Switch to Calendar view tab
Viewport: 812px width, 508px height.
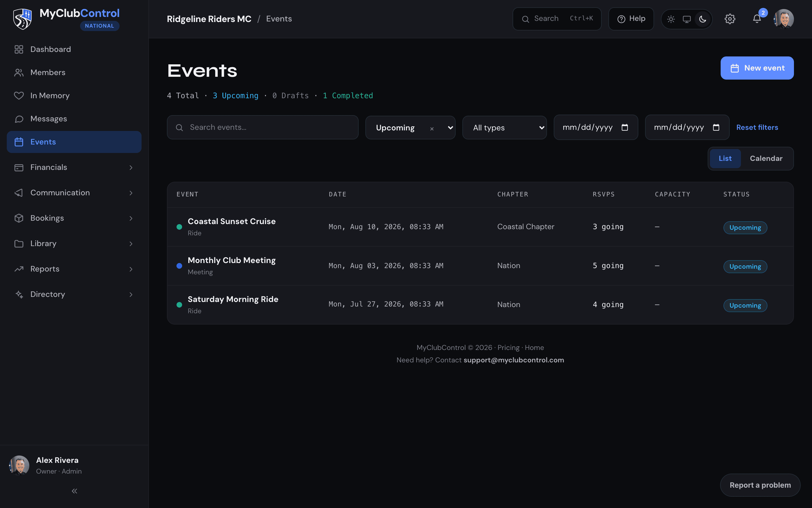[x=766, y=159]
